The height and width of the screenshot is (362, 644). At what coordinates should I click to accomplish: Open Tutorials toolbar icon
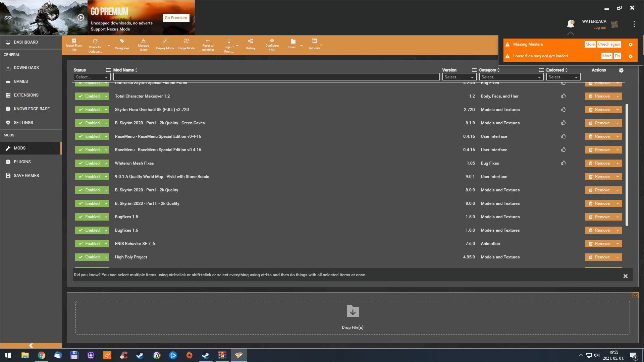click(x=314, y=44)
